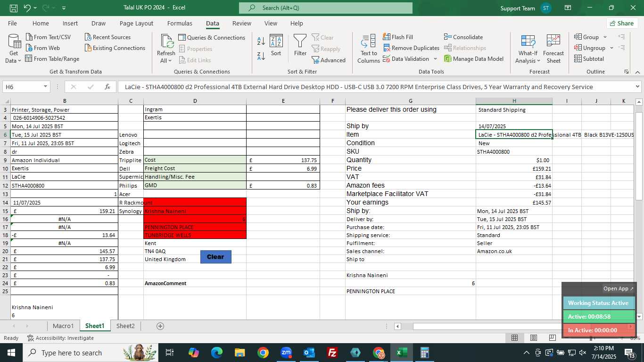Select the red Krishna Naineni cell
The image size is (644, 362).
pos(195,211)
